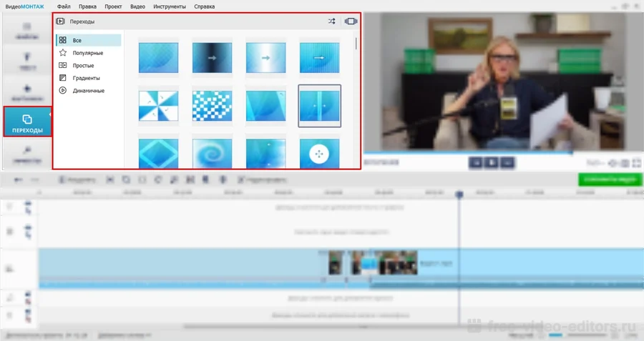
Task: Select the pinwheel transition thumbnail
Action: coord(158,106)
